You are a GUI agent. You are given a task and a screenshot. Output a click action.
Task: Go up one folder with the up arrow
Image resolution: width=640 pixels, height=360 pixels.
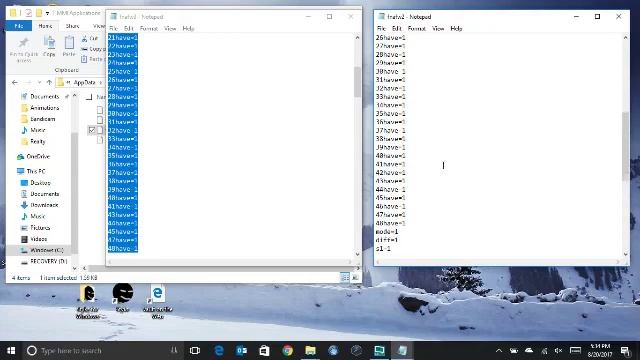click(x=49, y=82)
